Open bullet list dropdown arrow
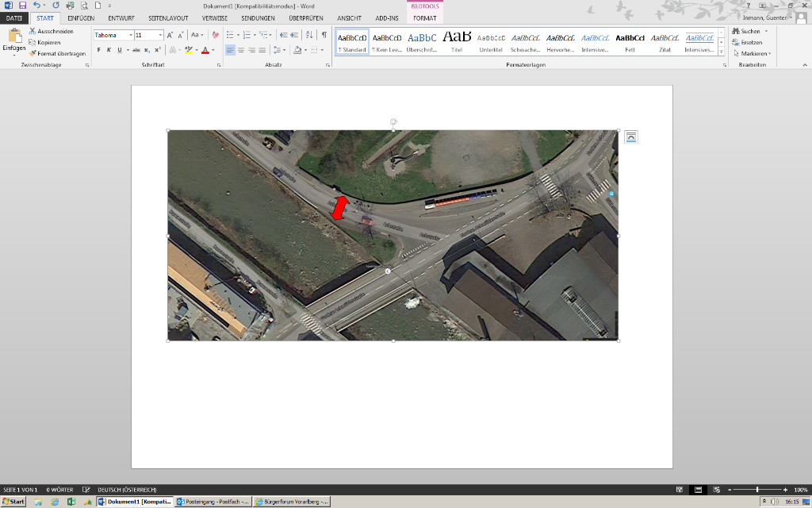The image size is (812, 508). [x=238, y=35]
